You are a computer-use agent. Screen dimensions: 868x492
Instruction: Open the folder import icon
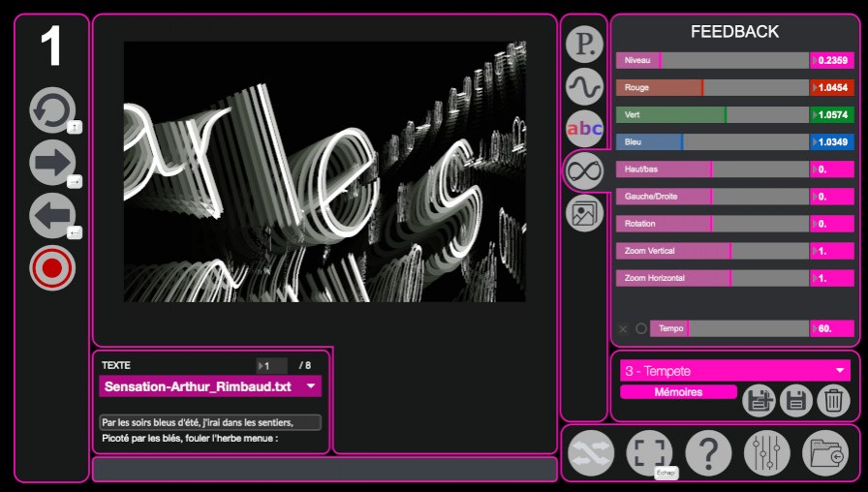(825, 453)
